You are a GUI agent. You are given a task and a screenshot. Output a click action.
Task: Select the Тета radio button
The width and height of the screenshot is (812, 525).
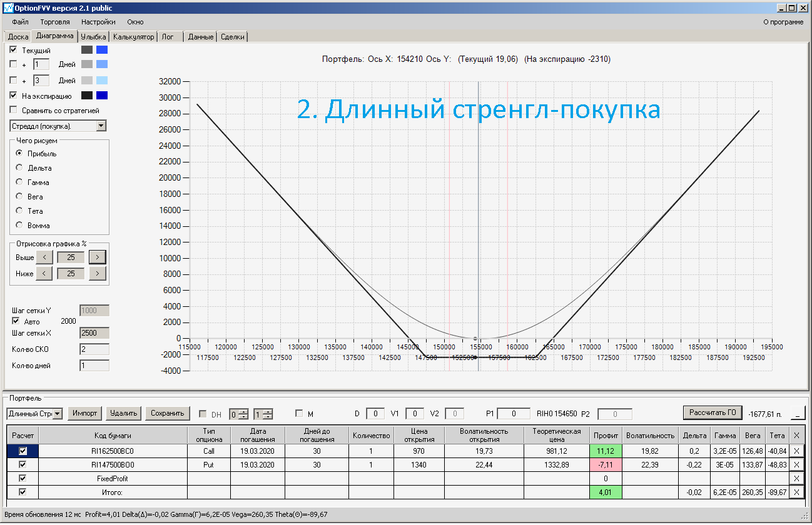pyautogui.click(x=19, y=211)
